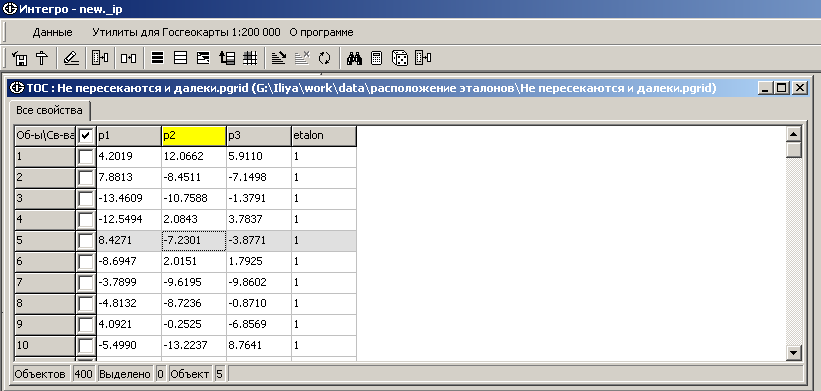Viewport: 821px width, 391px height.
Task: Select cell value 4.2019
Action: (129, 157)
